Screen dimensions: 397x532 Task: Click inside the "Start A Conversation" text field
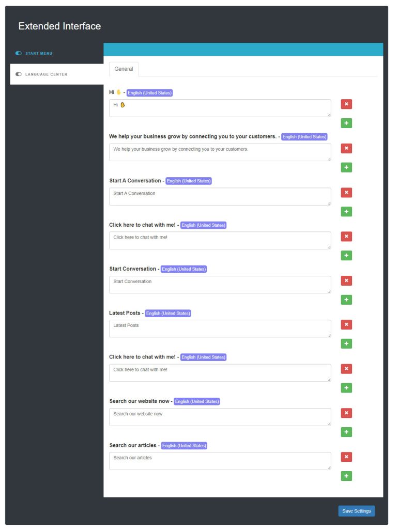click(x=220, y=196)
